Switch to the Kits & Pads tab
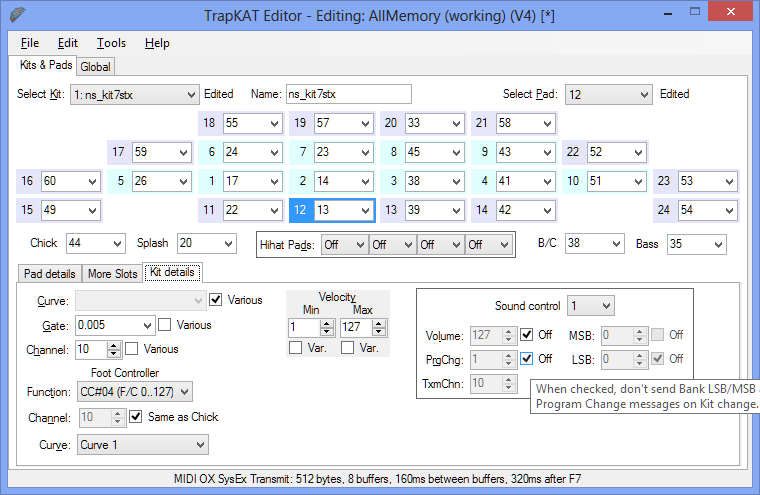The height and width of the screenshot is (495, 760). (x=46, y=65)
